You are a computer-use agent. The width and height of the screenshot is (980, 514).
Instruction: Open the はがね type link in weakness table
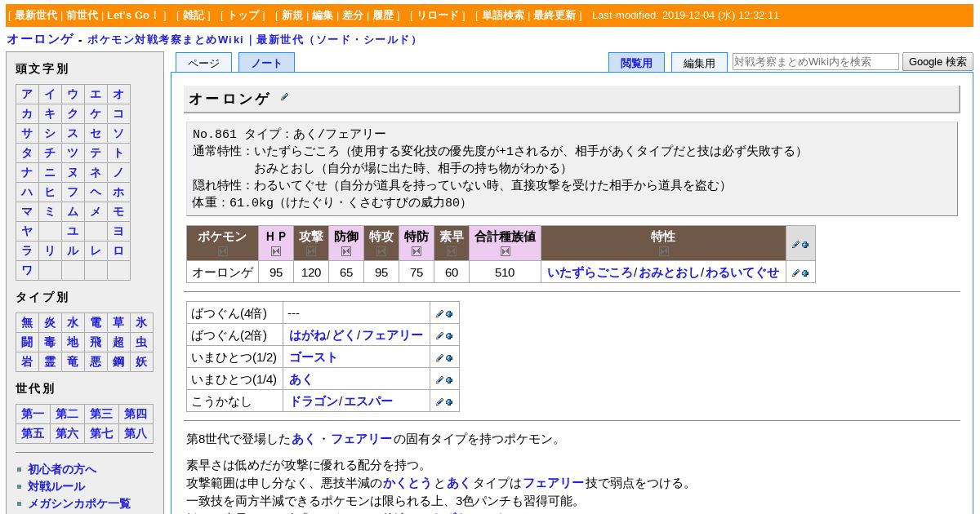coord(308,335)
